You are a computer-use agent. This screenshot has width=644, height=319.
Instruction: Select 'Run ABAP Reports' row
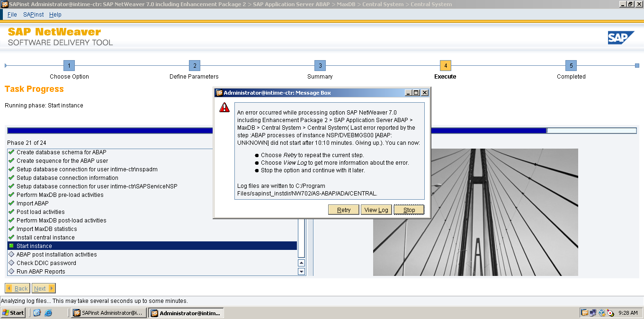tap(152, 271)
